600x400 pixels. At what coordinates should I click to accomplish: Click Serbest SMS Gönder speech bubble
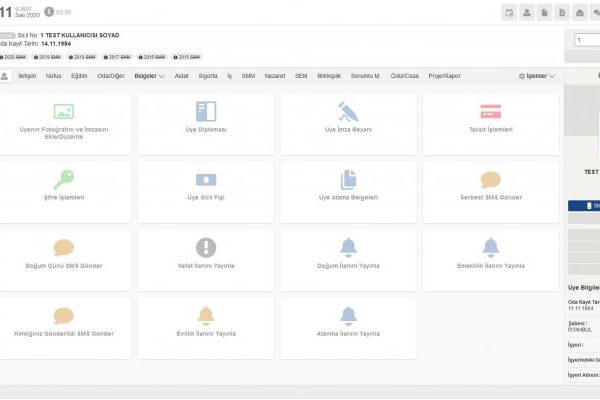point(491,180)
